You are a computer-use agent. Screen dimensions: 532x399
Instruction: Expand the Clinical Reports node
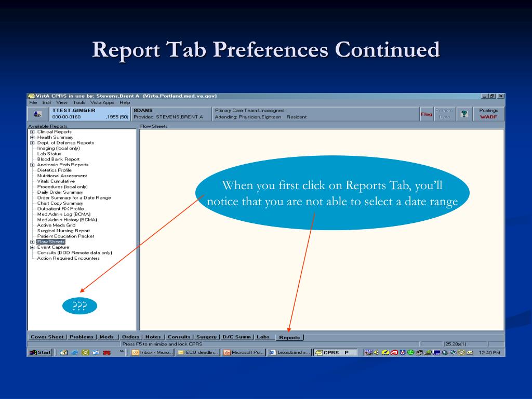pos(32,132)
